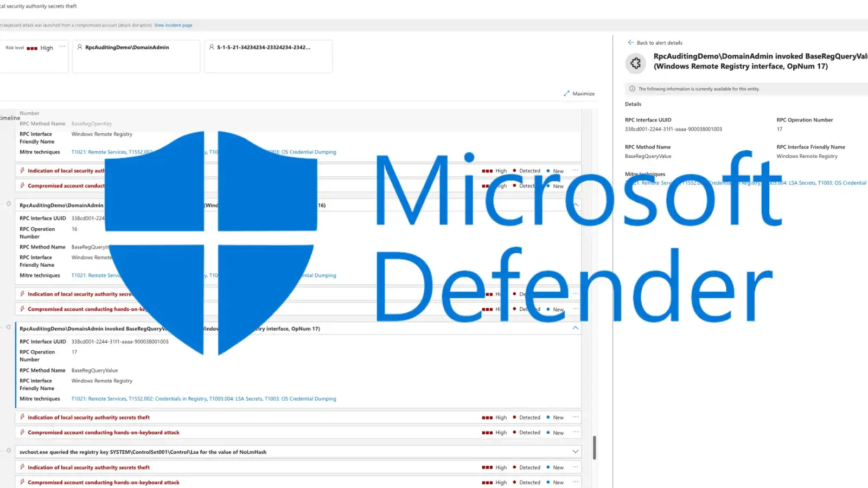This screenshot has height=488, width=868.
Task: Select the svchost.exe queried the registry key row
Action: [x=298, y=452]
